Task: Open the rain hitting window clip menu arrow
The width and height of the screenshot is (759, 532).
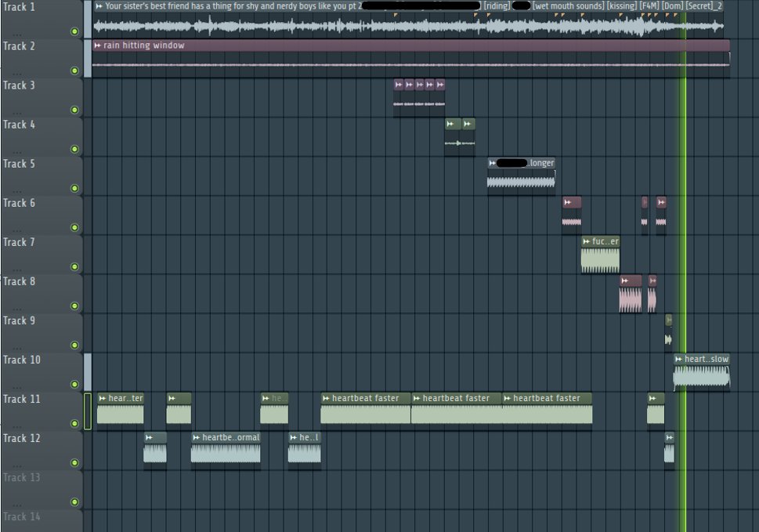Action: coord(97,45)
